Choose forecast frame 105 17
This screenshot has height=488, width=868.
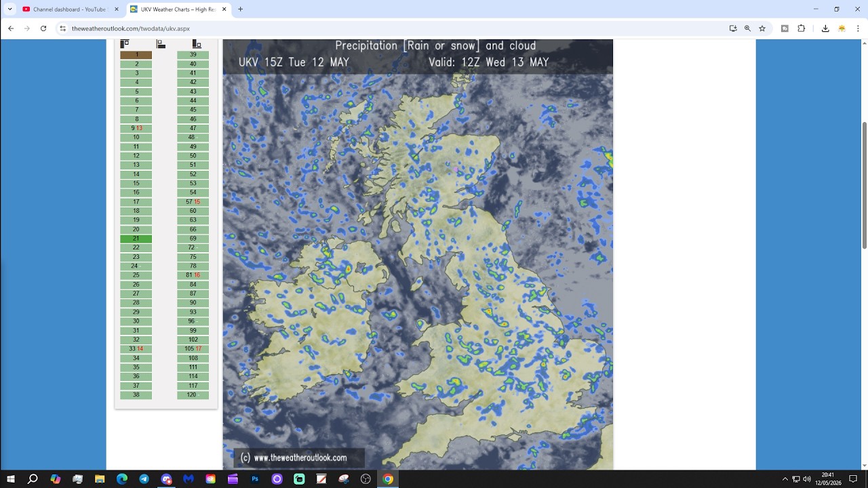(193, 349)
